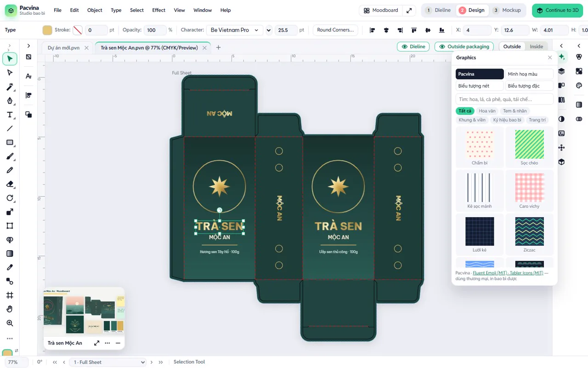
Task: Select the Zoom tool
Action: pyautogui.click(x=10, y=323)
